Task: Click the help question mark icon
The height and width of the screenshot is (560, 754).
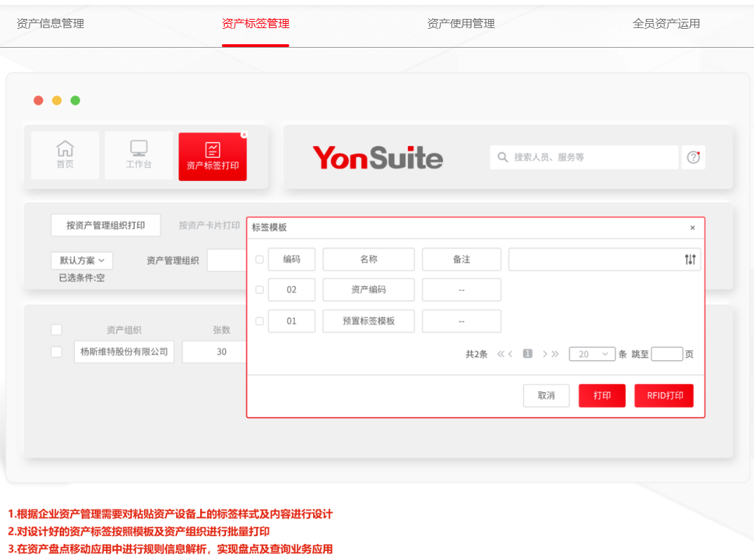Action: coord(693,157)
